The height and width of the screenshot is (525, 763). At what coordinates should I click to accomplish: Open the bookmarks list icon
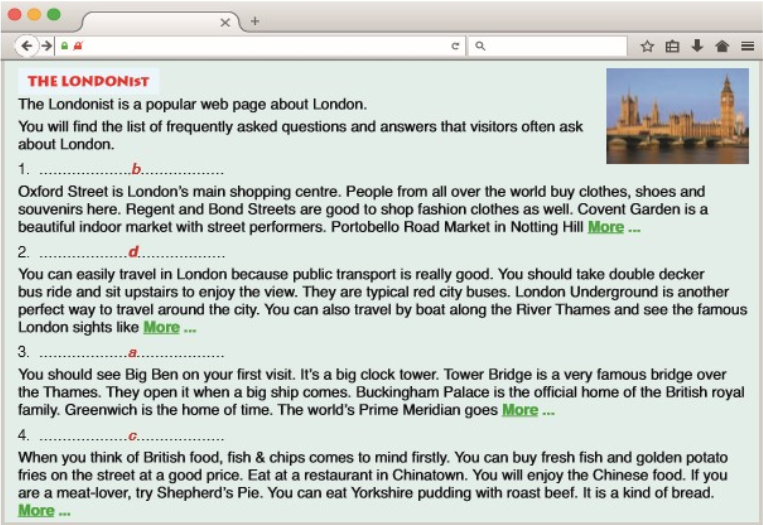point(672,46)
